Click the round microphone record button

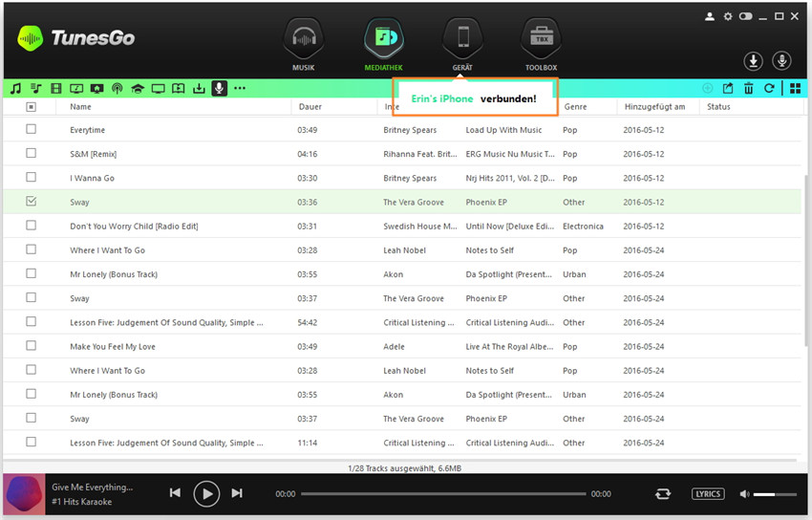coord(782,61)
